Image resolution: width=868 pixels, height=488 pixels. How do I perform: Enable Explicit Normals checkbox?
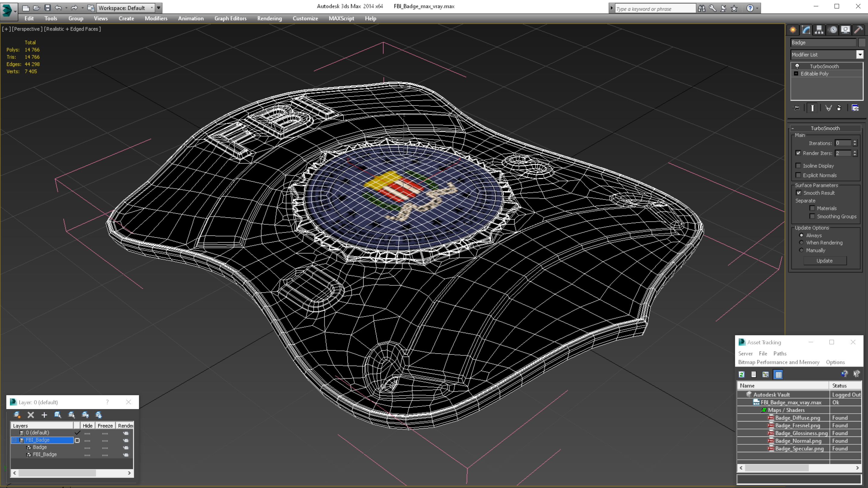pyautogui.click(x=798, y=175)
